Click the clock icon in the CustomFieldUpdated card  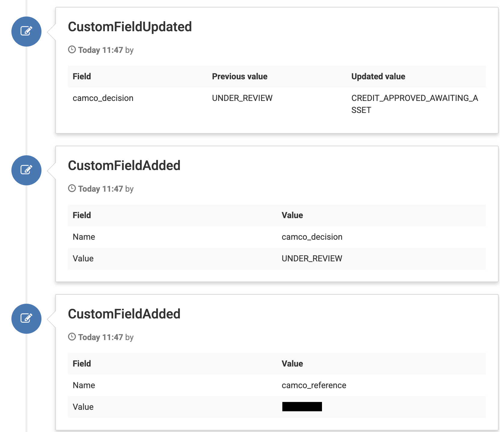72,50
